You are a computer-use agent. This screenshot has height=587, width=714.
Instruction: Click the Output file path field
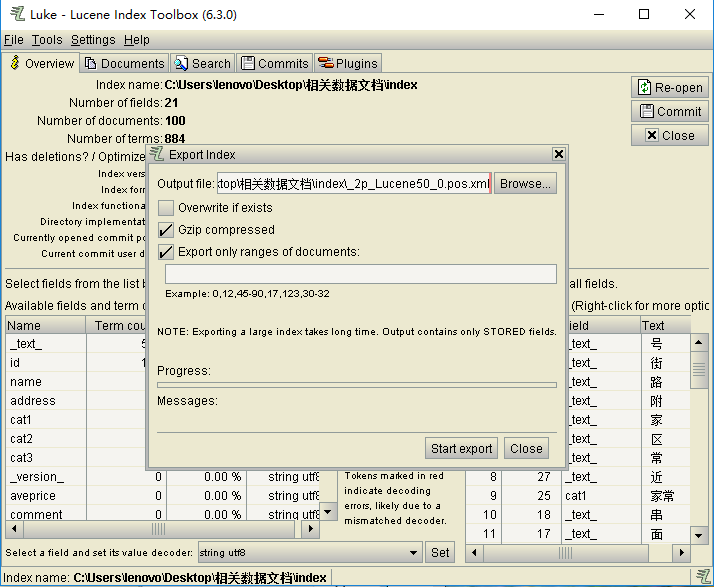(x=354, y=184)
